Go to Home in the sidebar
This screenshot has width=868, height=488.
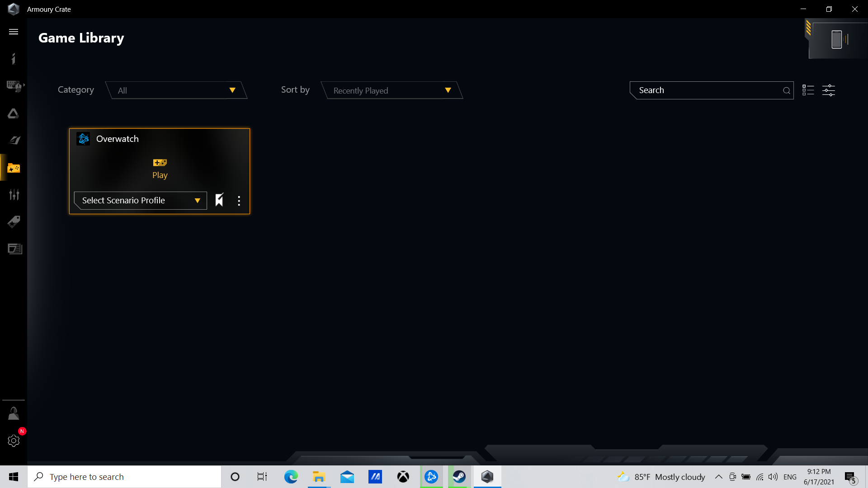click(14, 59)
